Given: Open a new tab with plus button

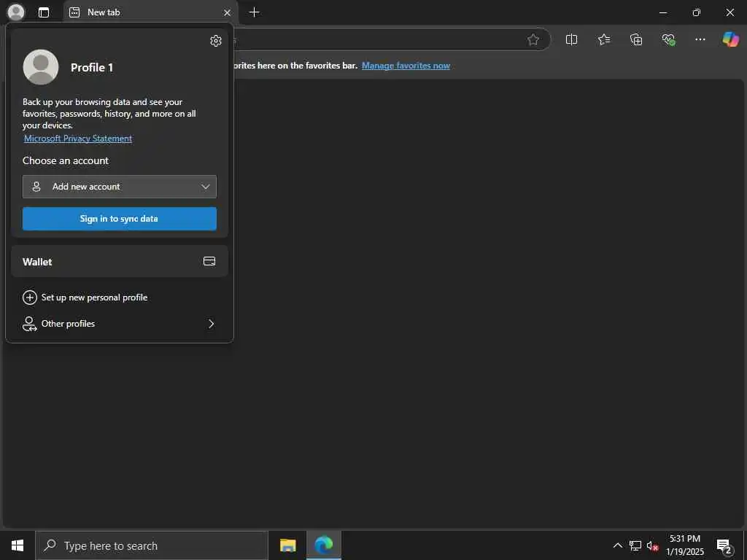Looking at the screenshot, I should (x=255, y=12).
